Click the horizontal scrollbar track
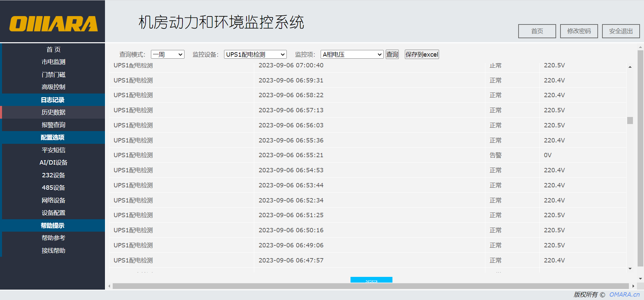 pos(371,286)
